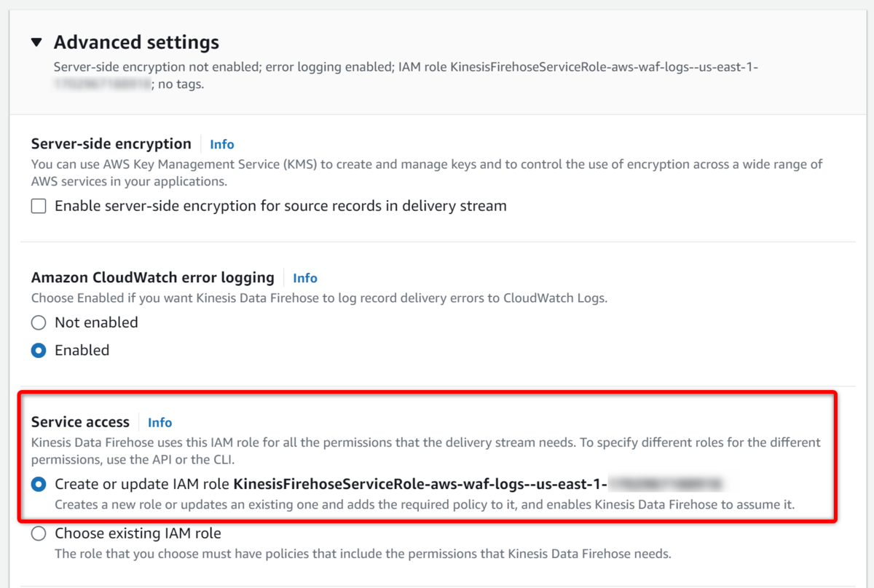
Task: Click the Advanced settings heading
Action: [136, 42]
